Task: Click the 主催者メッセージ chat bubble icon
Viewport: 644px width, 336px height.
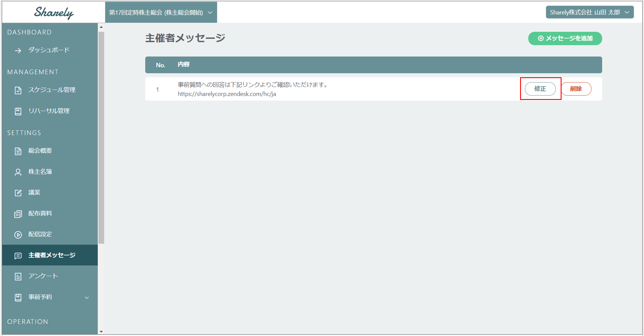Action: [18, 256]
